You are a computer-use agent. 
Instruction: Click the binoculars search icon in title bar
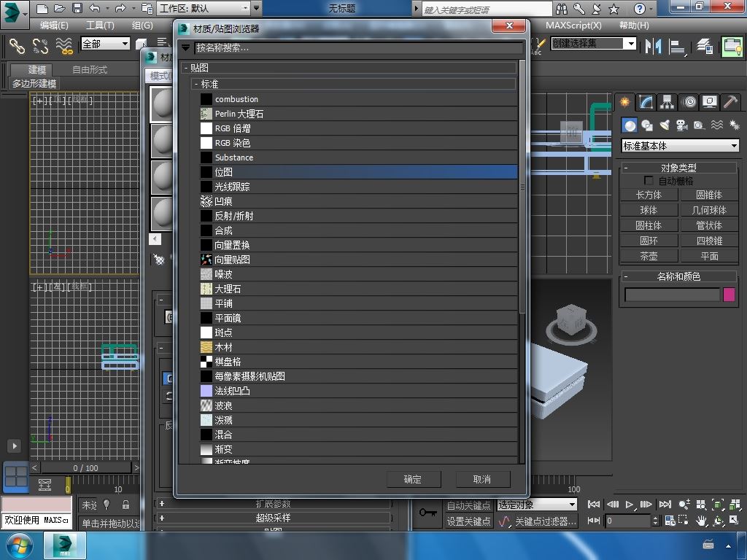click(x=562, y=9)
